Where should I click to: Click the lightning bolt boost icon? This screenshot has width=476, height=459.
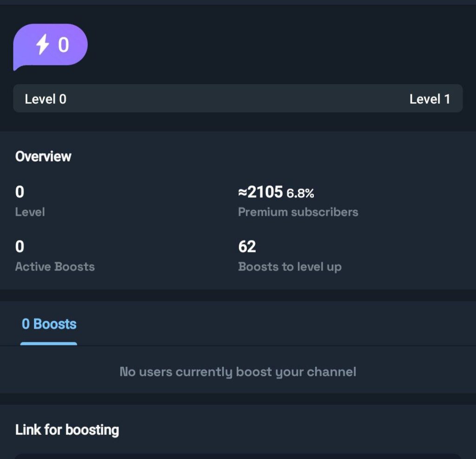pyautogui.click(x=43, y=45)
